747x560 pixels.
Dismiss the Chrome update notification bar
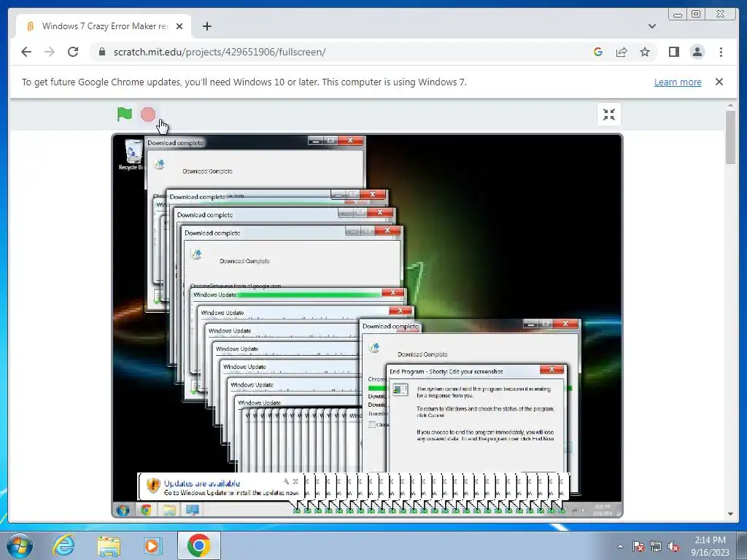point(719,82)
